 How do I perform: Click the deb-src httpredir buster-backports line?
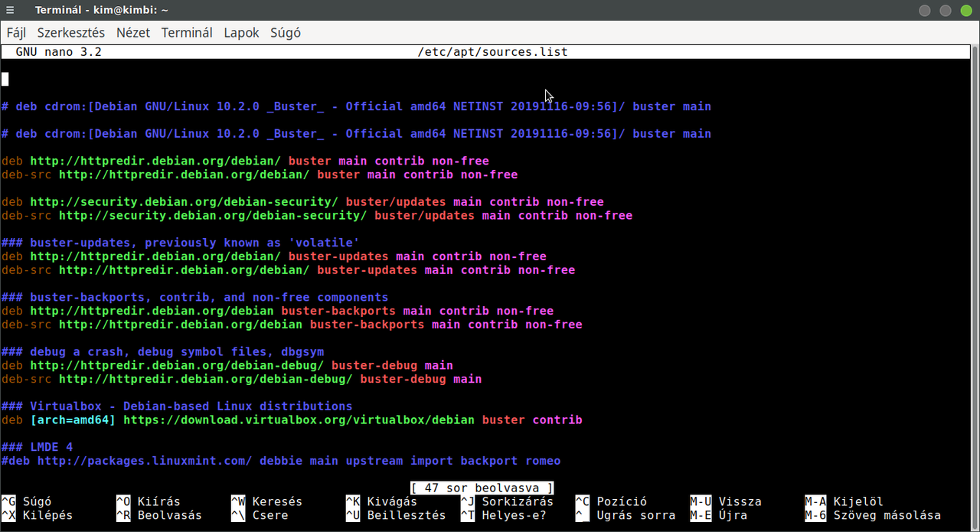tap(292, 325)
